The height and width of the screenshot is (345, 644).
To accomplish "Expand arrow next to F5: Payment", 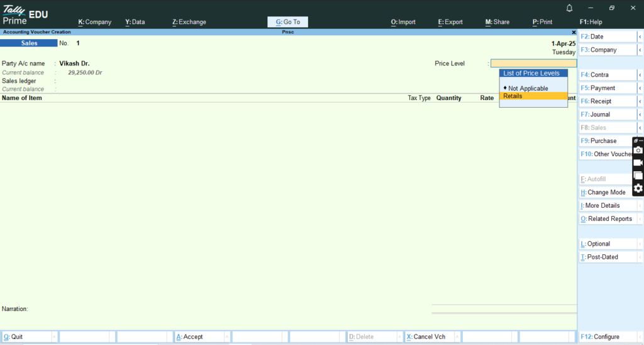I will tap(640, 88).
